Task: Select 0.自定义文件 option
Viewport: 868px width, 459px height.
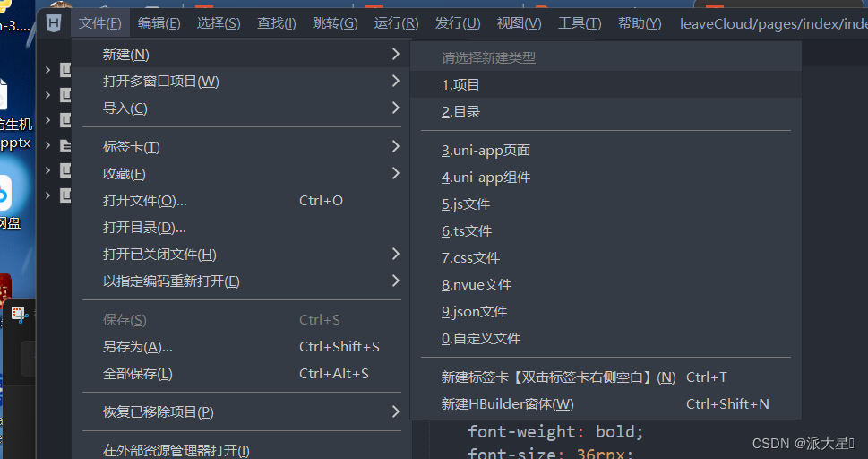Action: (x=606, y=339)
